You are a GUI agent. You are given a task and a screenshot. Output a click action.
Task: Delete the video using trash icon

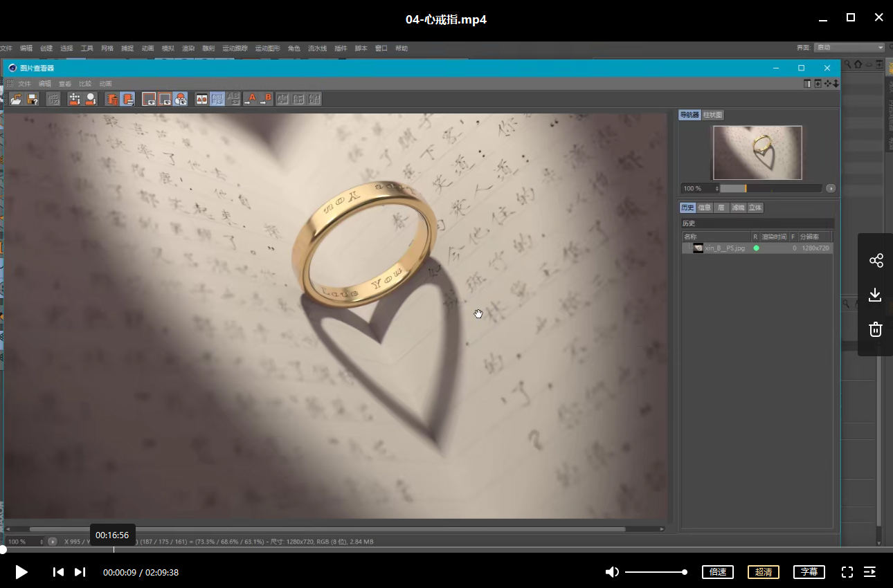876,329
